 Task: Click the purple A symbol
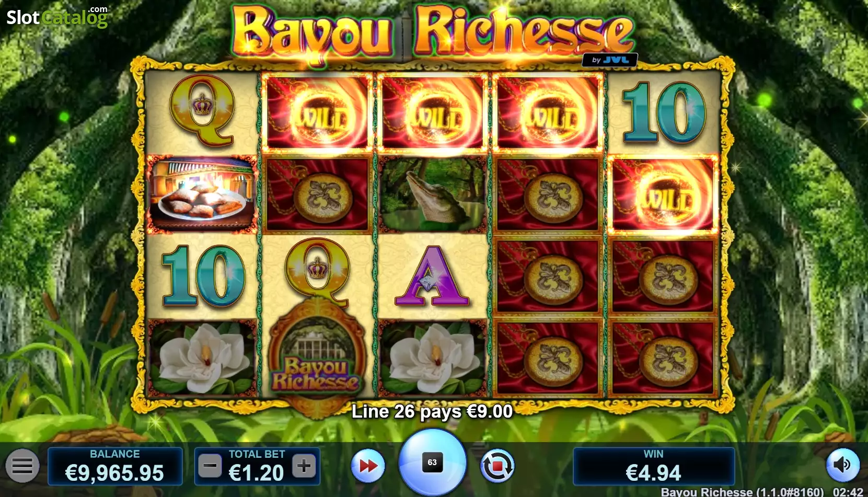point(432,276)
